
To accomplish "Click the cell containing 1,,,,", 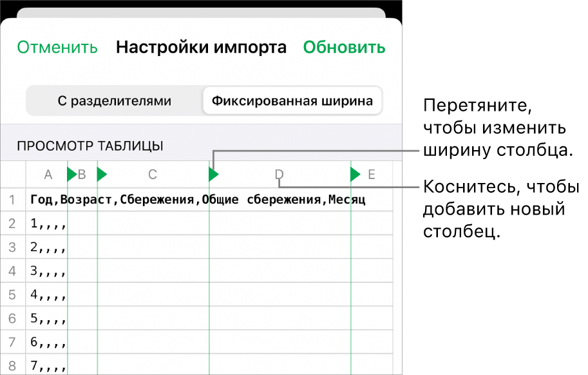I will (x=48, y=224).
